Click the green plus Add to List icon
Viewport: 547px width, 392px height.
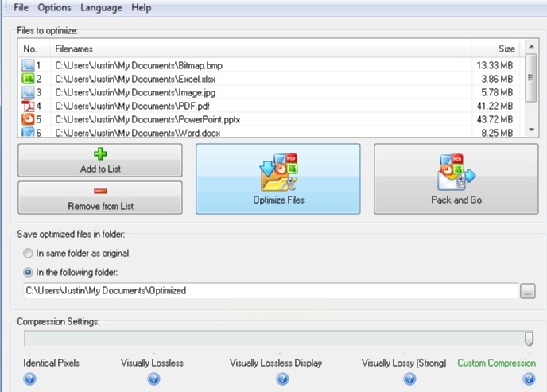(x=100, y=153)
